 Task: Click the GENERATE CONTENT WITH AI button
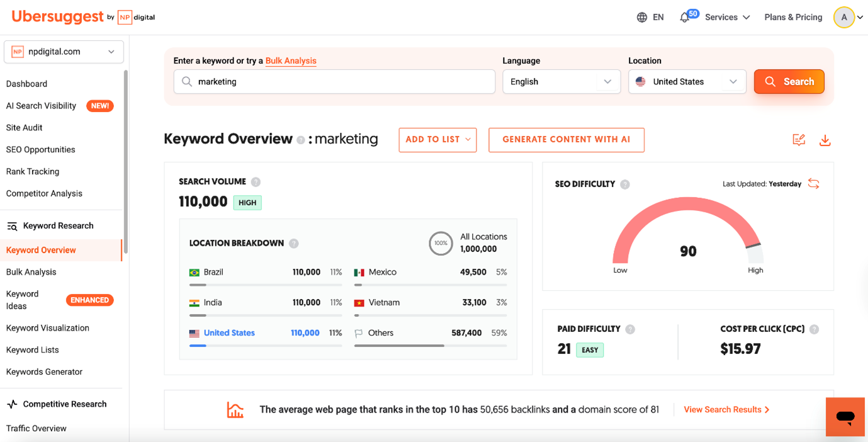pyautogui.click(x=566, y=140)
